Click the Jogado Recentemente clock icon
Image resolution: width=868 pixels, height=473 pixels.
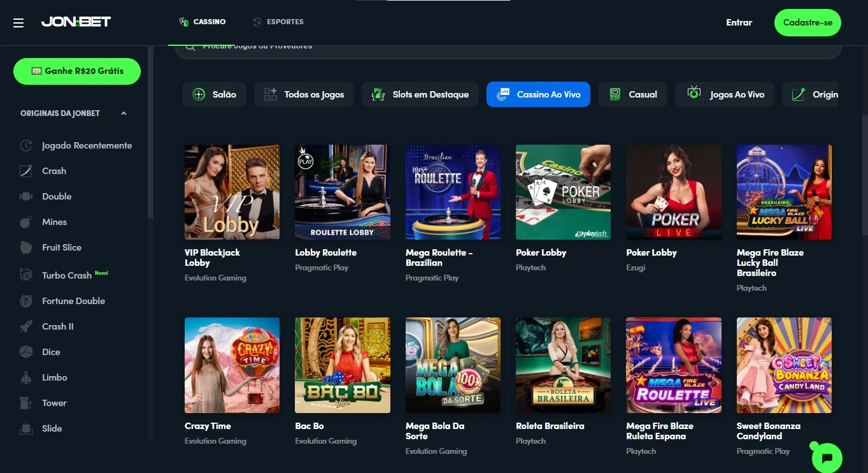(26, 145)
